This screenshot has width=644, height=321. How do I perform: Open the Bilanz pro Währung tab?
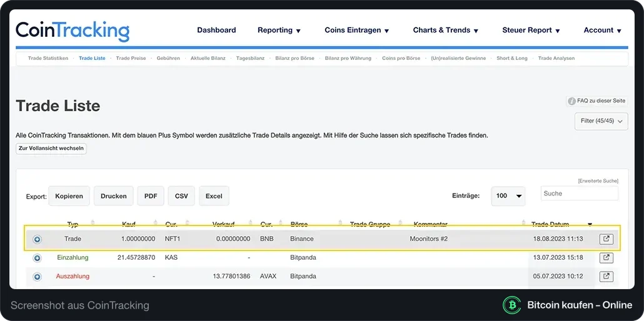[x=348, y=58]
